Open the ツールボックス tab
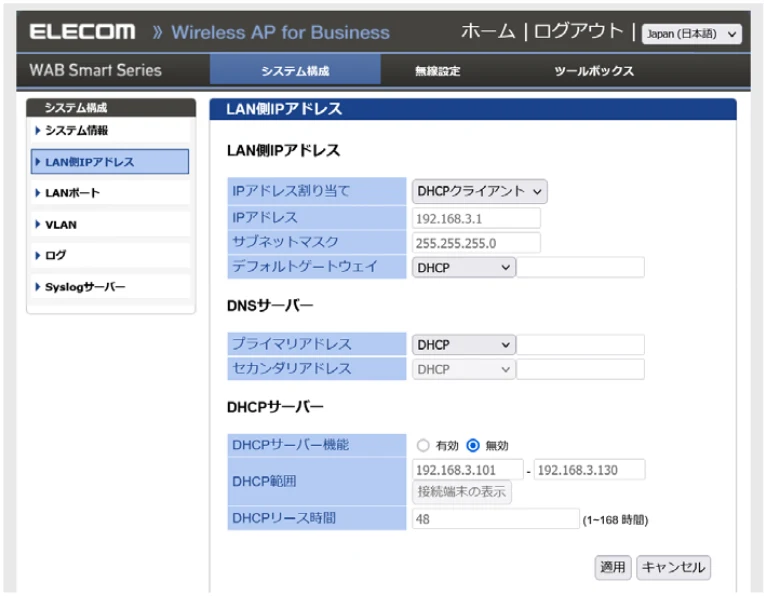This screenshot has width=767, height=596. click(594, 71)
